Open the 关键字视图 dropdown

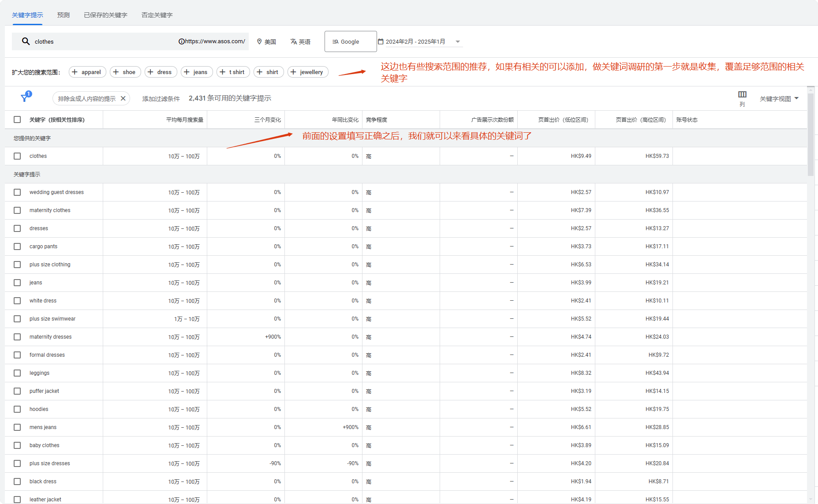coord(779,99)
